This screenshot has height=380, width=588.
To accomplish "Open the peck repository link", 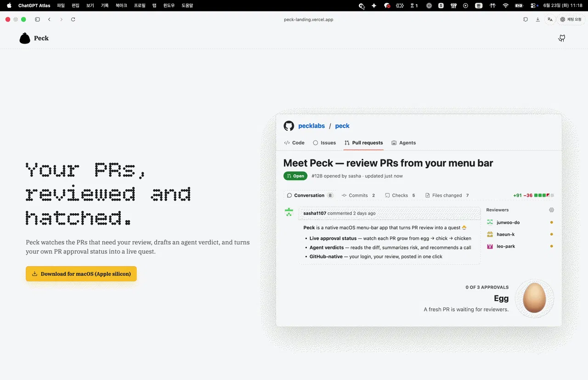I will click(x=342, y=126).
